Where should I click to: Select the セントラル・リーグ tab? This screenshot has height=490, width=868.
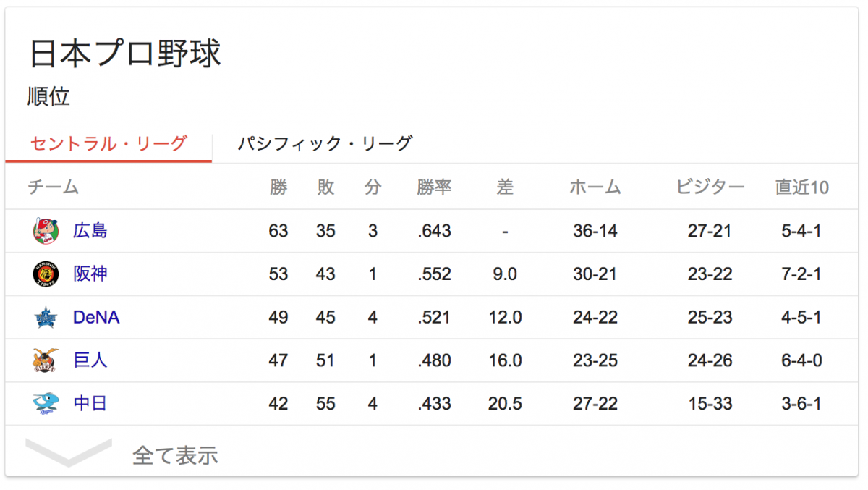coord(109,143)
